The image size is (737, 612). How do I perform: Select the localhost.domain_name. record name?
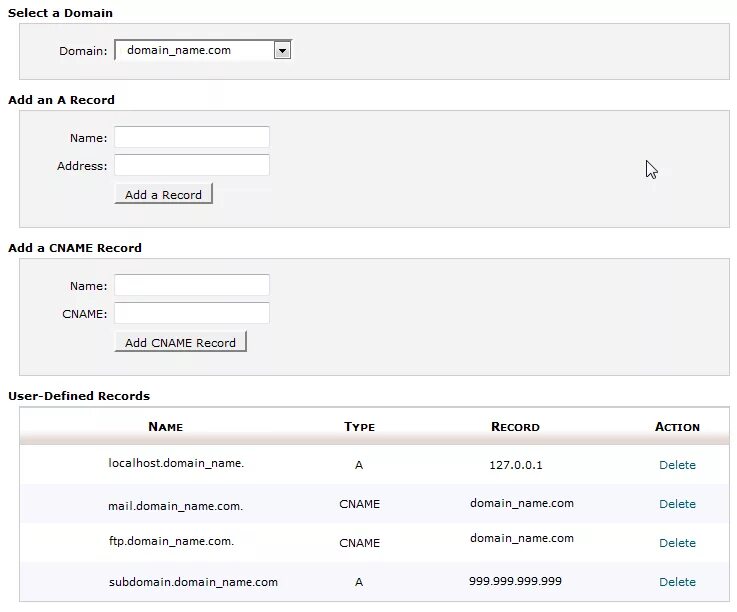tap(176, 463)
